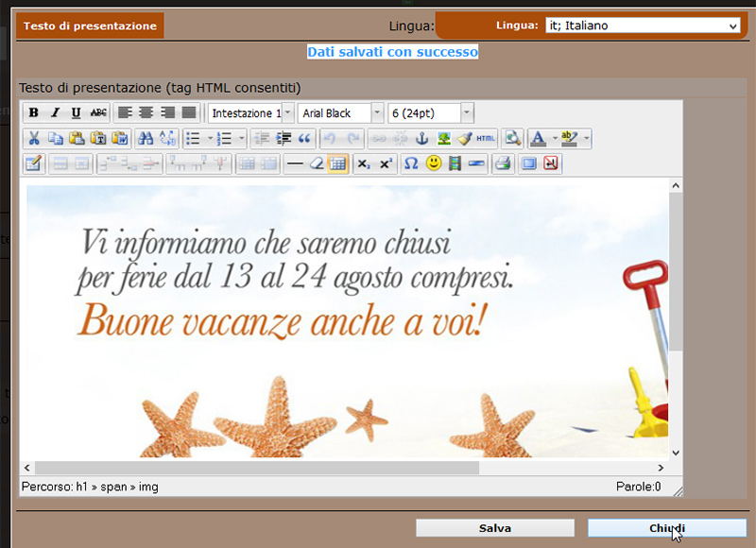
Task: Align text to the right
Action: [x=167, y=112]
